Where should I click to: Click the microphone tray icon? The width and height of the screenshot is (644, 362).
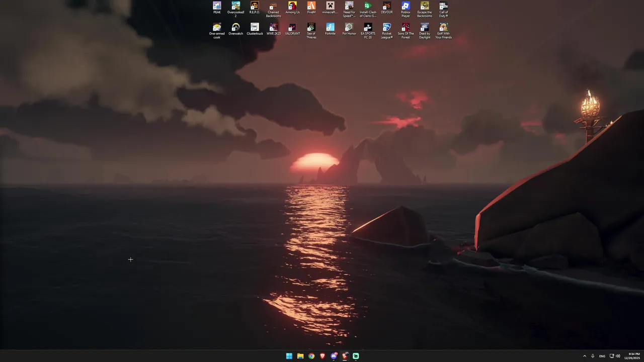point(593,356)
